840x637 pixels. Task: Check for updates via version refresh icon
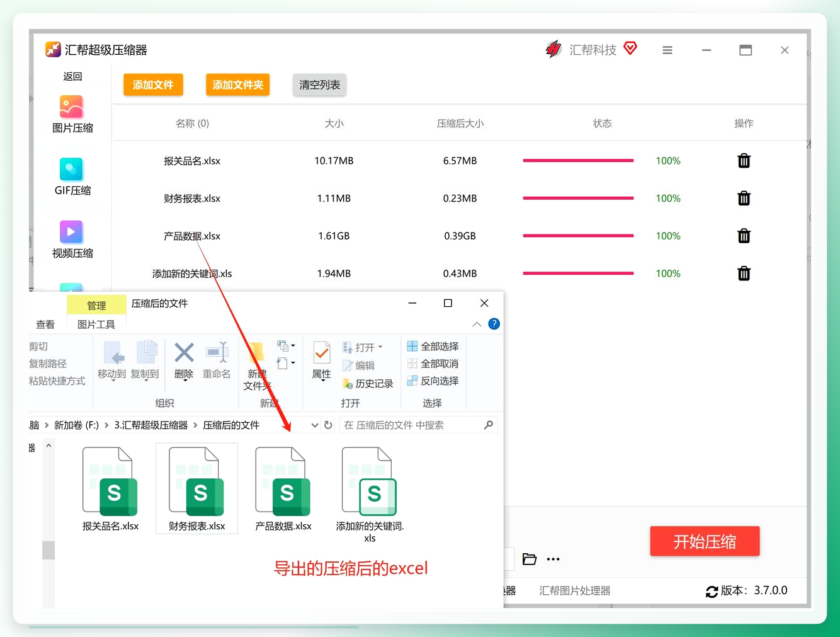712,592
